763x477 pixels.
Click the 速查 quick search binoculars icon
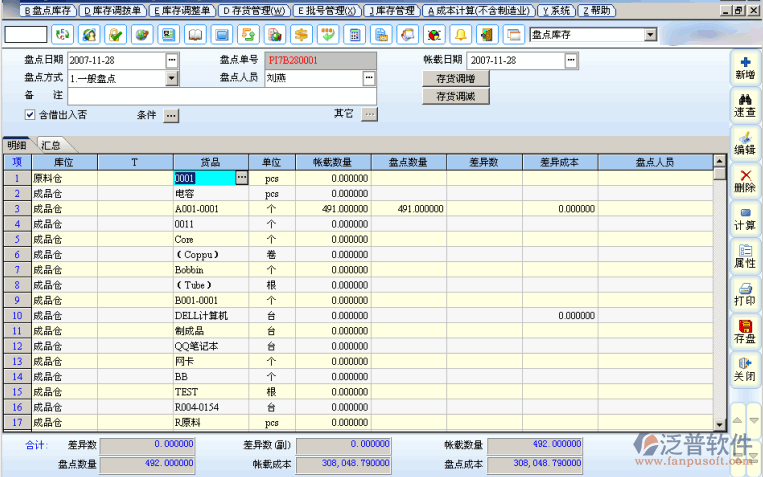pos(744,105)
